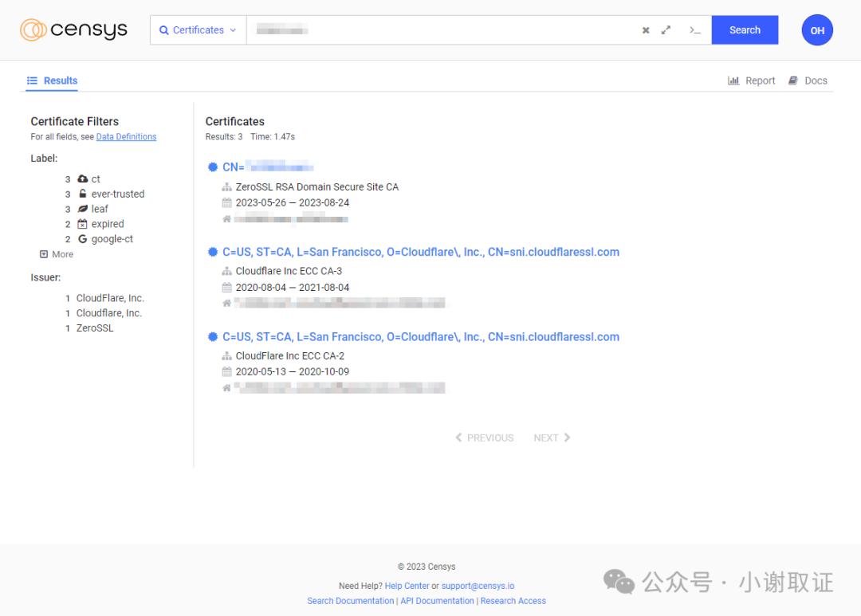861x616 pixels.
Task: Click the badge icon beside CN= result
Action: (x=213, y=167)
